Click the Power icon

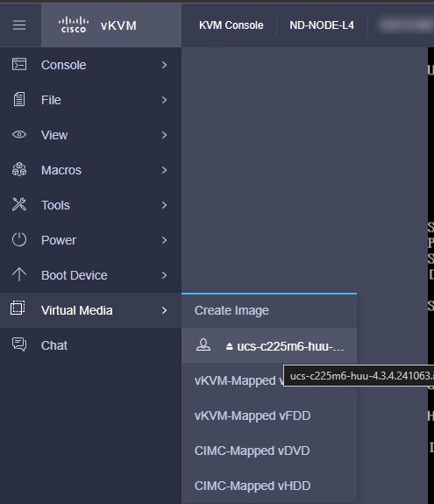click(19, 239)
